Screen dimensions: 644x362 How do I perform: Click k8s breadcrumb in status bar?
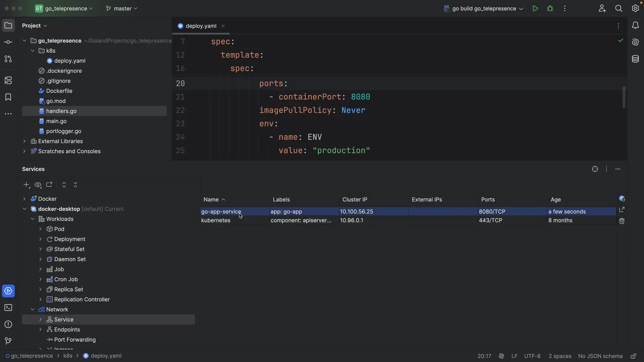[x=68, y=356]
